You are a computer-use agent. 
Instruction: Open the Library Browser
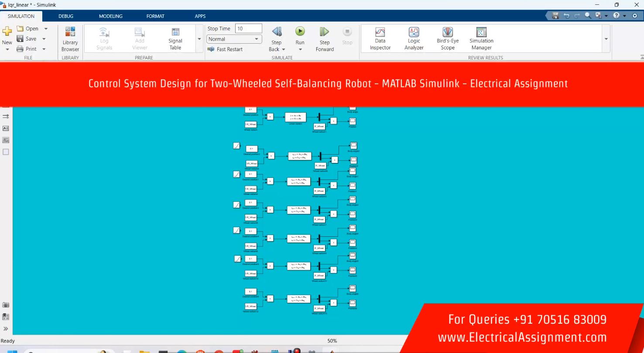(70, 38)
